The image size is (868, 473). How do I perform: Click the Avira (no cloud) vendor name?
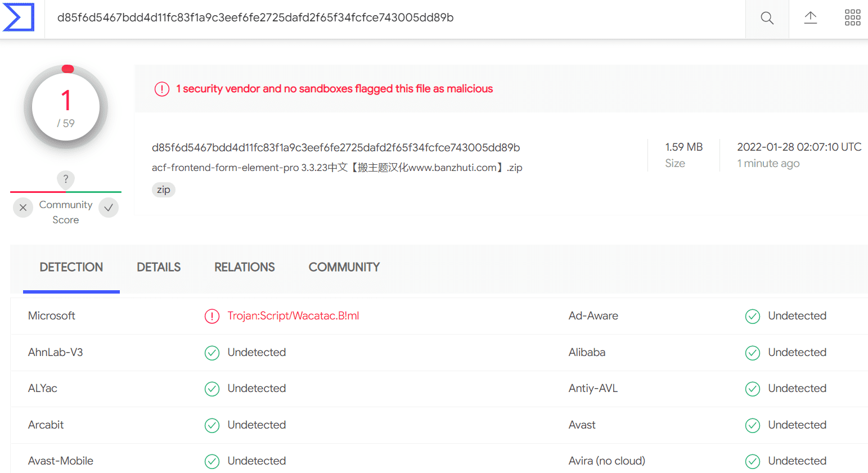click(607, 461)
